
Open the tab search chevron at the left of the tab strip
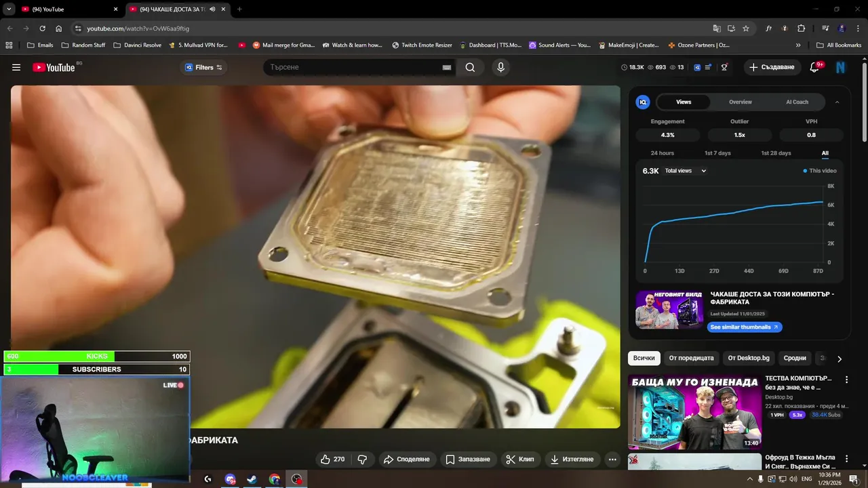9,9
